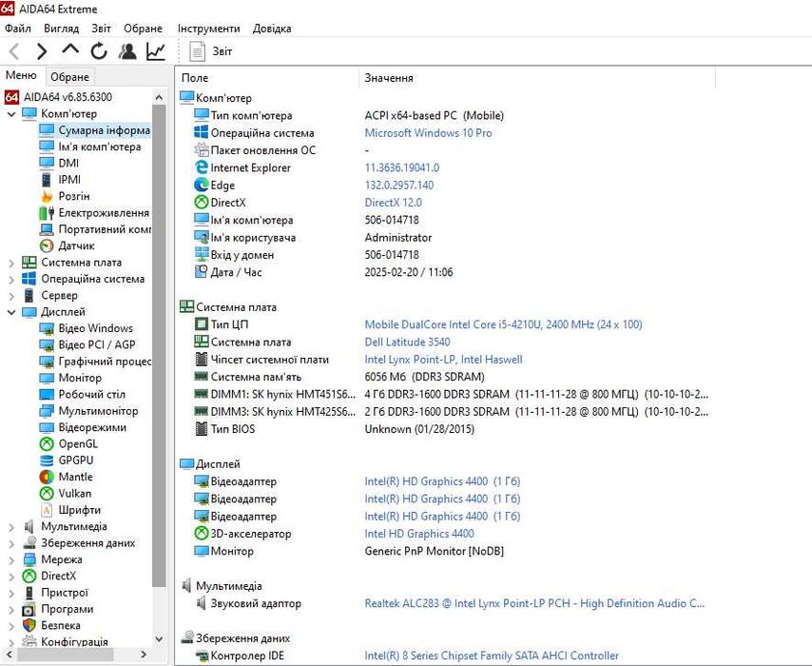The width and height of the screenshot is (812, 666).
Task: Select Датчик sensor gauge icon
Action: (47, 245)
